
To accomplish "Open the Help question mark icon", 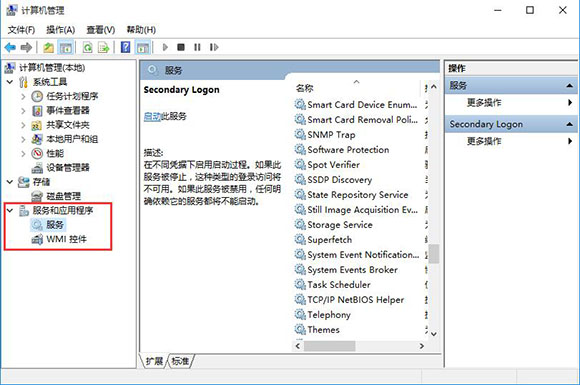I will coord(126,47).
